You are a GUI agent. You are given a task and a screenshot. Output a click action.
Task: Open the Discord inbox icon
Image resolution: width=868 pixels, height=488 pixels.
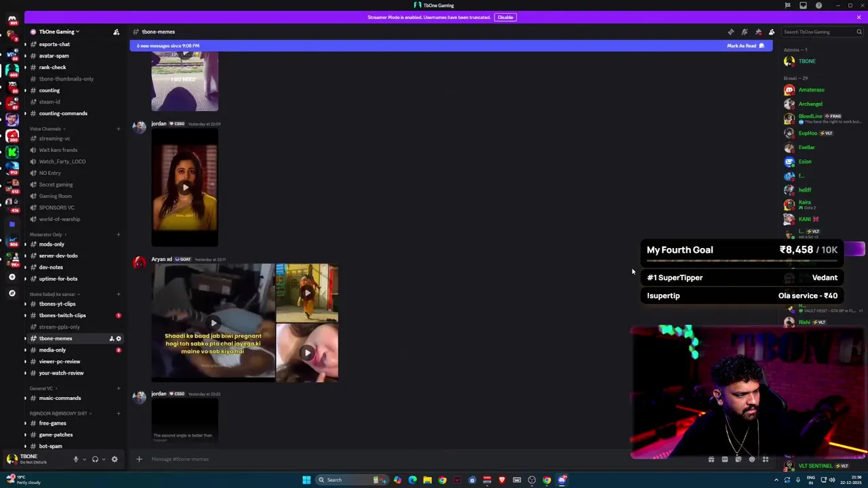(803, 5)
